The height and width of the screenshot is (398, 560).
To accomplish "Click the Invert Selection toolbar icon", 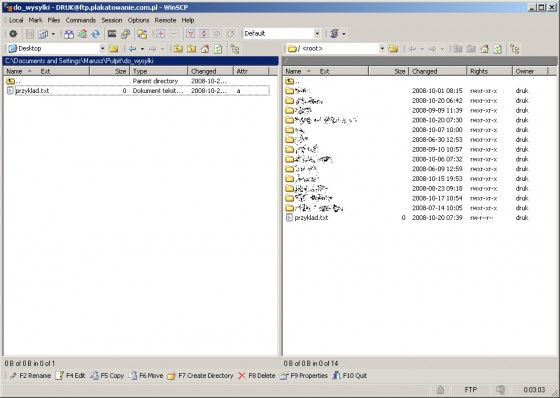I will click(204, 34).
